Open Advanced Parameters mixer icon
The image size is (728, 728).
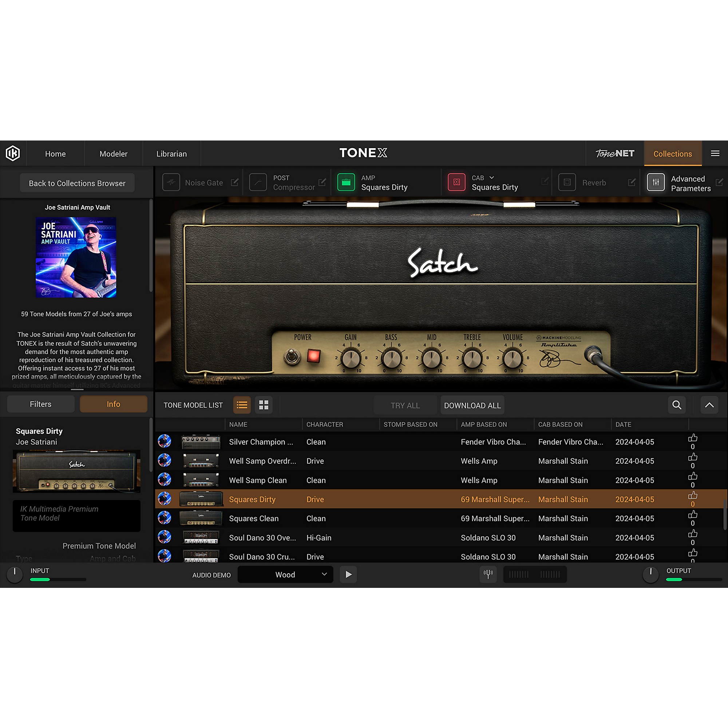pyautogui.click(x=656, y=182)
